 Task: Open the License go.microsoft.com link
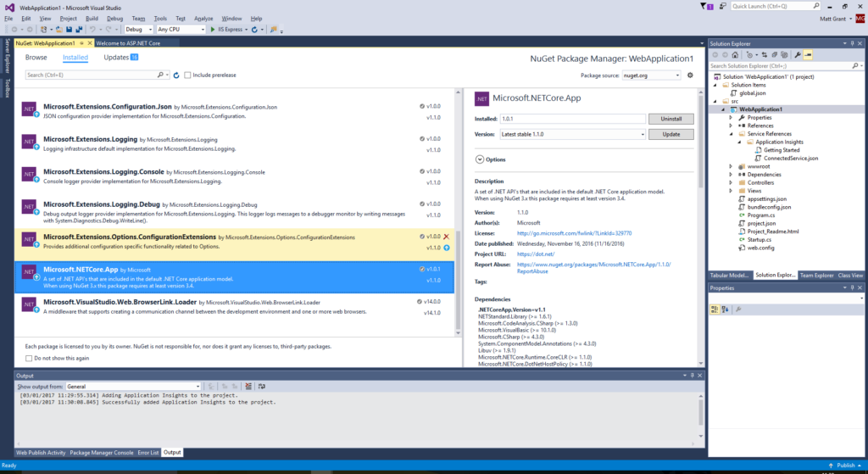point(574,233)
